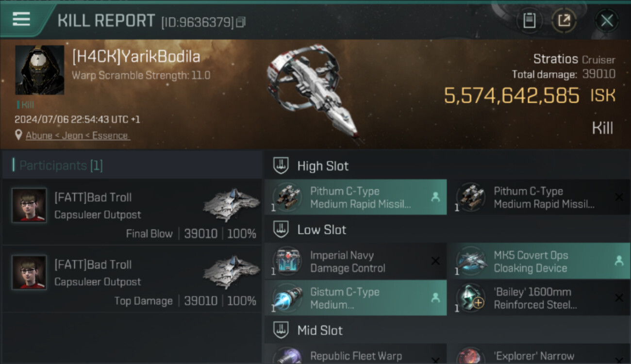Open the hamburger menu

[21, 19]
